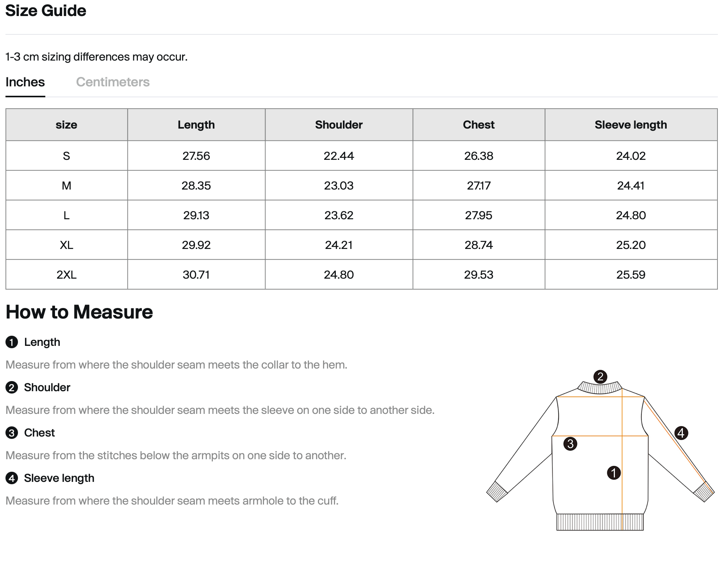Click the numbered Chest marker icon
728x562 pixels.
pos(12,433)
